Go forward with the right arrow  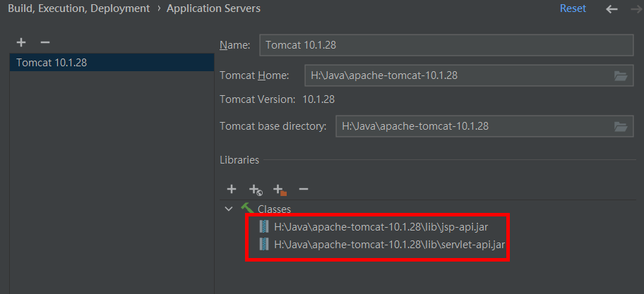pos(637,9)
